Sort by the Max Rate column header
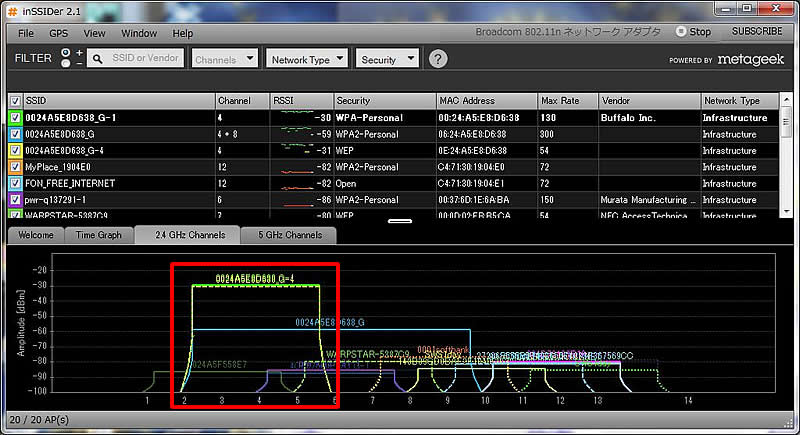800x435 pixels. pos(568,101)
